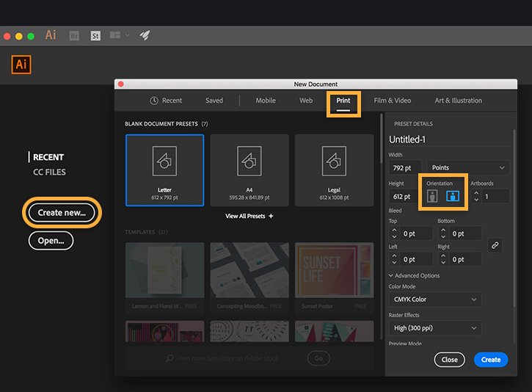
Task: Switch to the Film & Video tab
Action: click(x=393, y=101)
